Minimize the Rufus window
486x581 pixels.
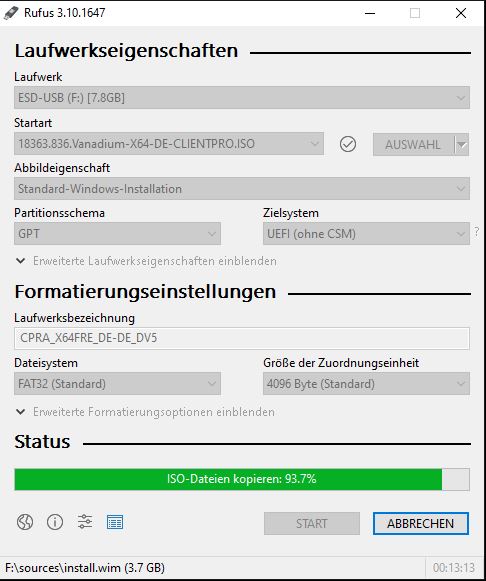click(x=370, y=13)
